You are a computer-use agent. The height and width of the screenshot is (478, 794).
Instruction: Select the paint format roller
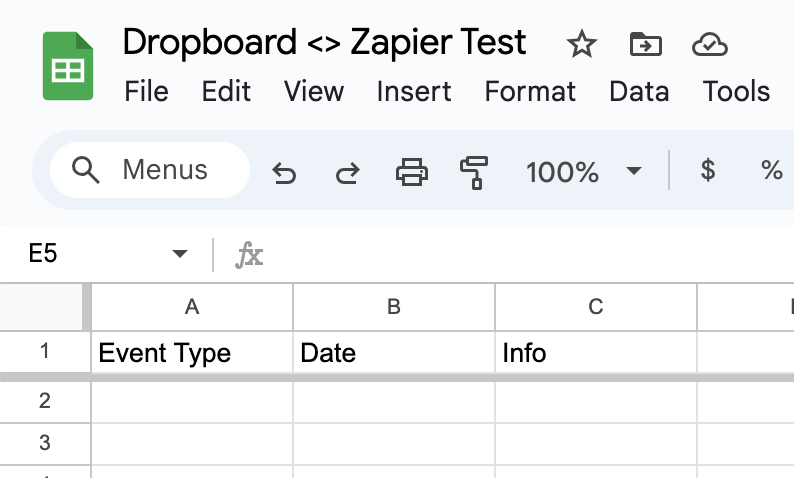click(474, 173)
